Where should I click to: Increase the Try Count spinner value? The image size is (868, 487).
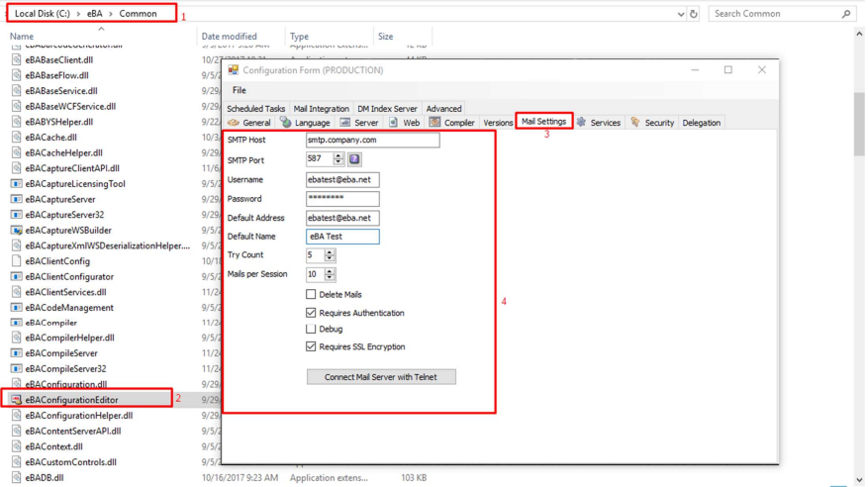330,252
